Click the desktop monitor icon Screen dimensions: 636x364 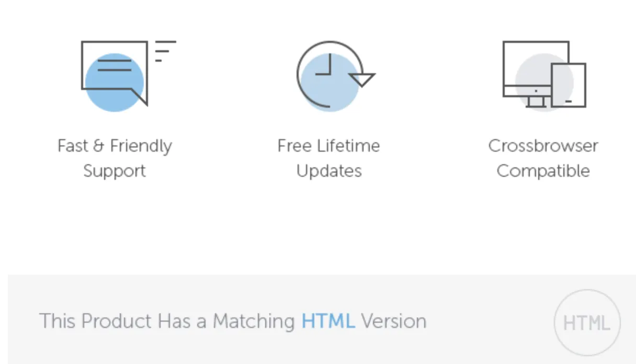coord(536,74)
